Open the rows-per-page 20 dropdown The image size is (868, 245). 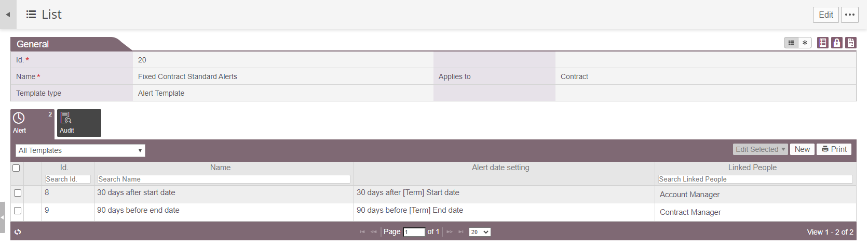tap(480, 232)
